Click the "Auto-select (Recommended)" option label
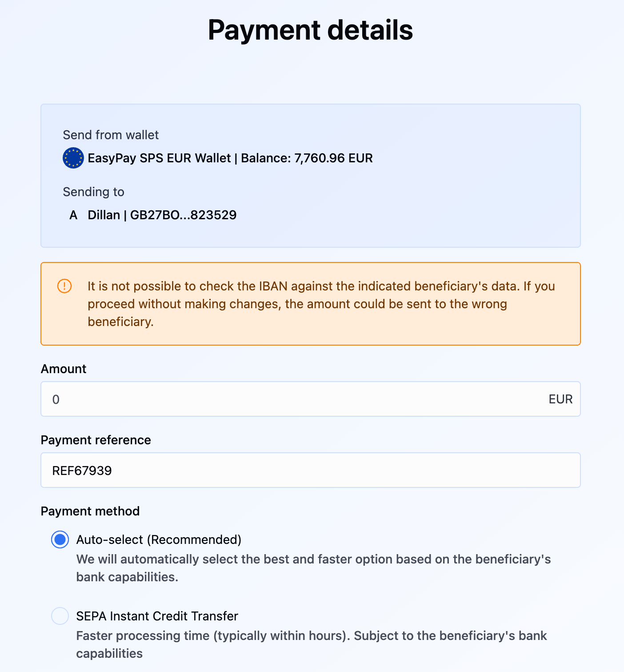624x672 pixels. point(159,539)
